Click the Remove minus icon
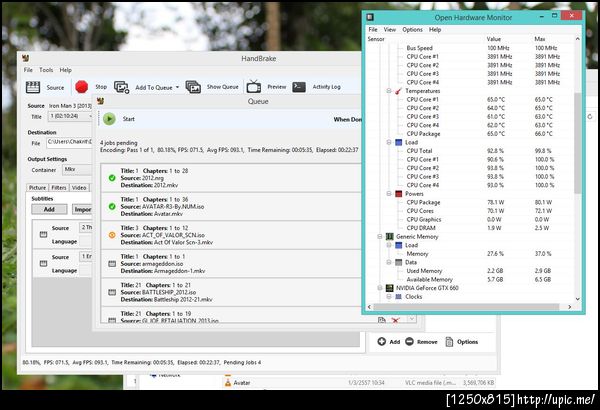This screenshot has height=410, width=600. pos(409,341)
